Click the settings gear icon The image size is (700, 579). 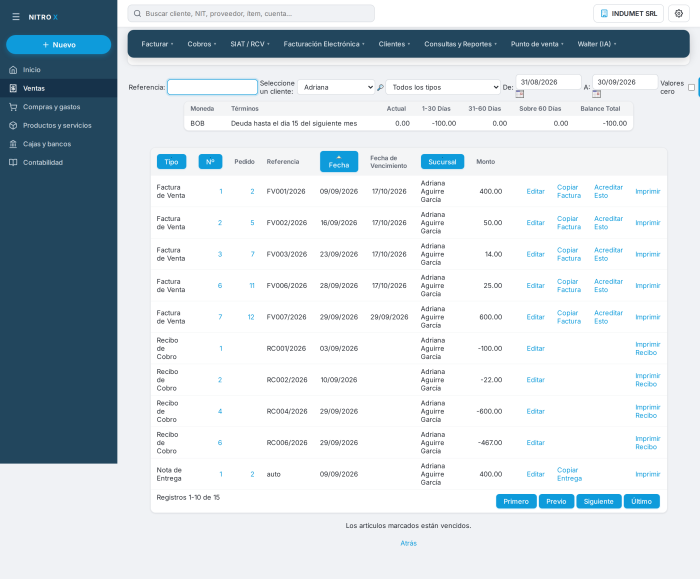(x=679, y=13)
